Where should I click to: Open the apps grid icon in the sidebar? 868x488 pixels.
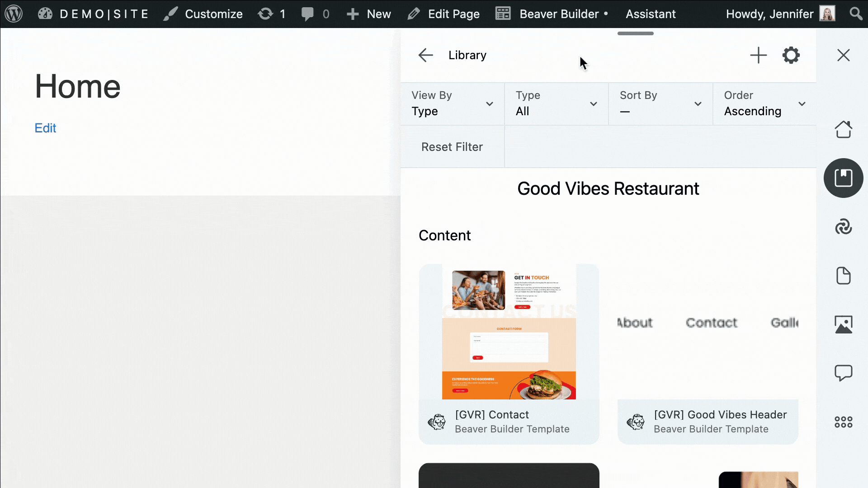843,422
